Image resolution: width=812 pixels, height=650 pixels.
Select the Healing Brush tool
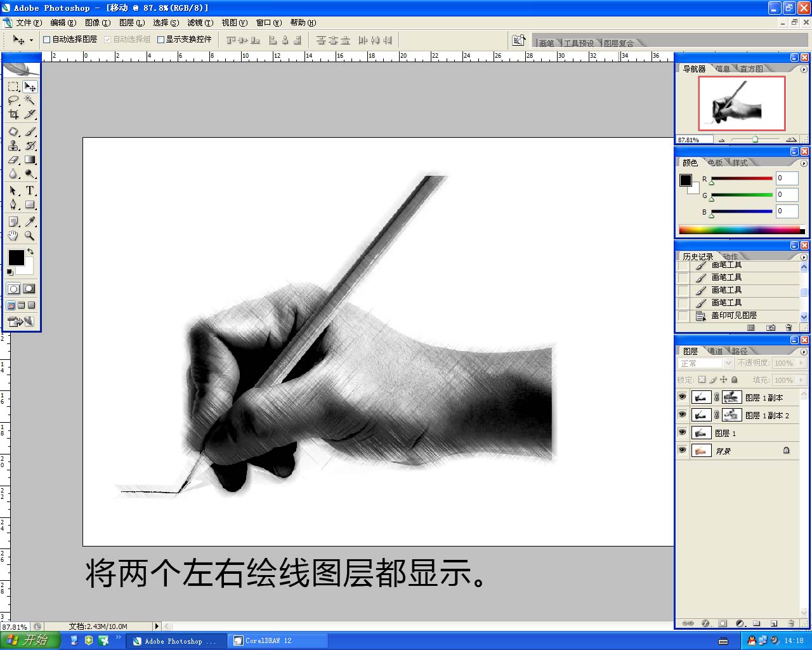pyautogui.click(x=13, y=132)
